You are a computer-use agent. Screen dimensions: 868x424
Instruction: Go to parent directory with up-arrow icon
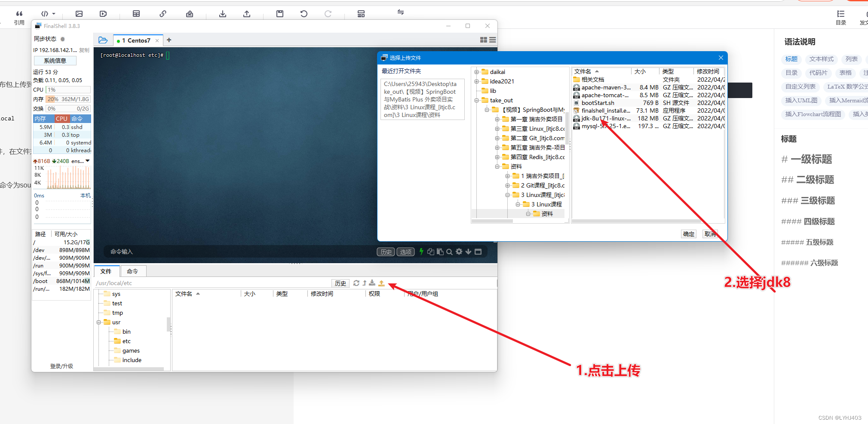(x=365, y=283)
